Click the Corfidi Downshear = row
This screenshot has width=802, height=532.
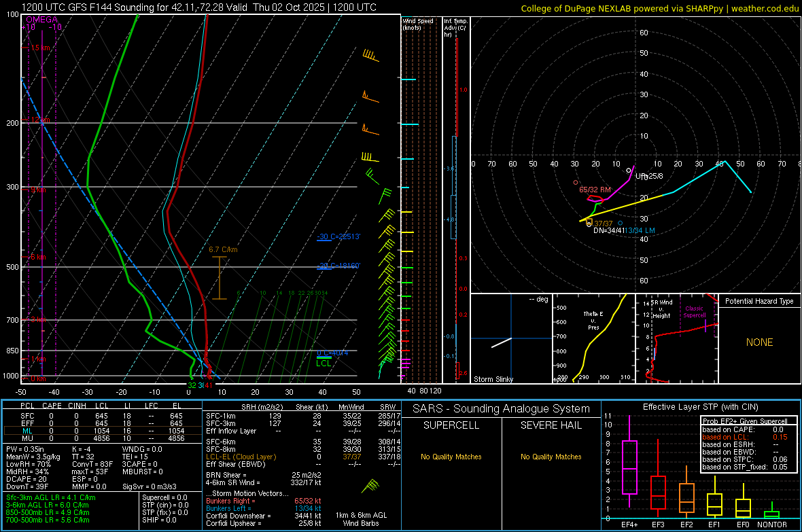[x=264, y=516]
